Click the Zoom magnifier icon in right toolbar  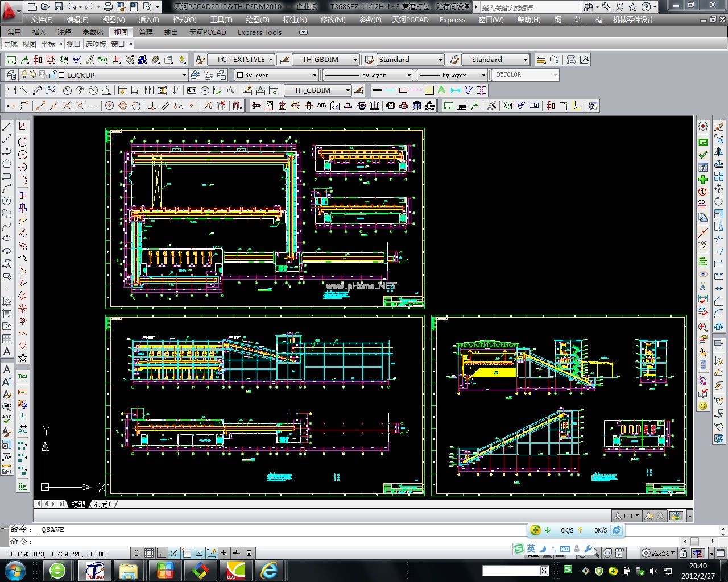point(703,327)
